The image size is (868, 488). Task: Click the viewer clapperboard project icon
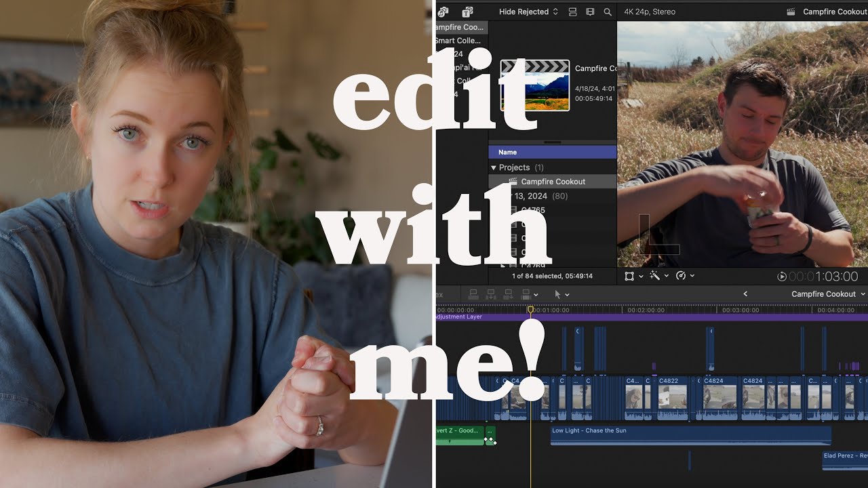click(791, 12)
